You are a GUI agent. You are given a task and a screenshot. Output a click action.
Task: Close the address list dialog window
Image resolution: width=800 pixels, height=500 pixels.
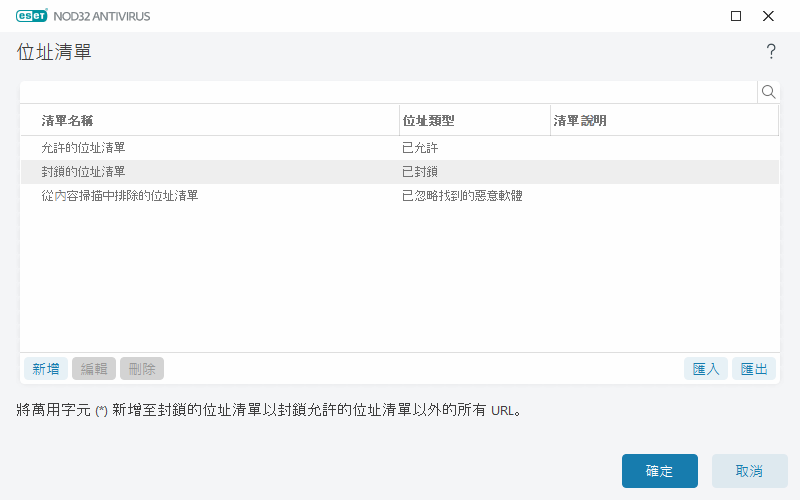coord(768,16)
